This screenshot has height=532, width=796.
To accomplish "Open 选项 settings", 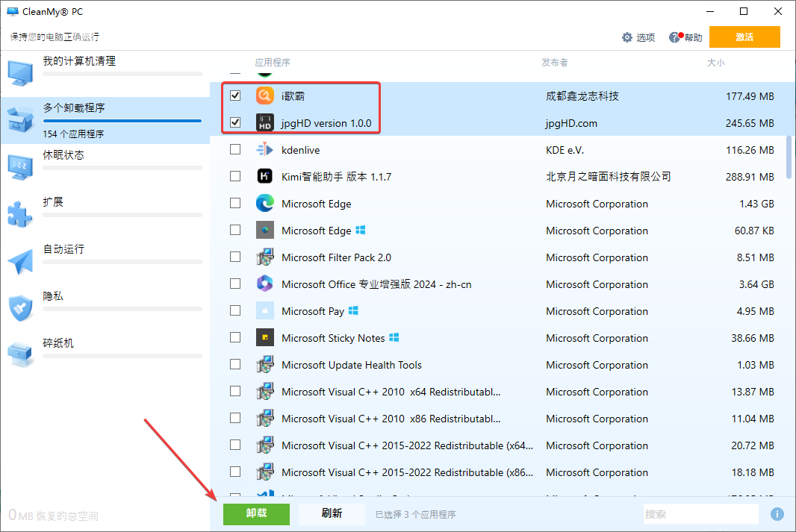I will tap(638, 37).
